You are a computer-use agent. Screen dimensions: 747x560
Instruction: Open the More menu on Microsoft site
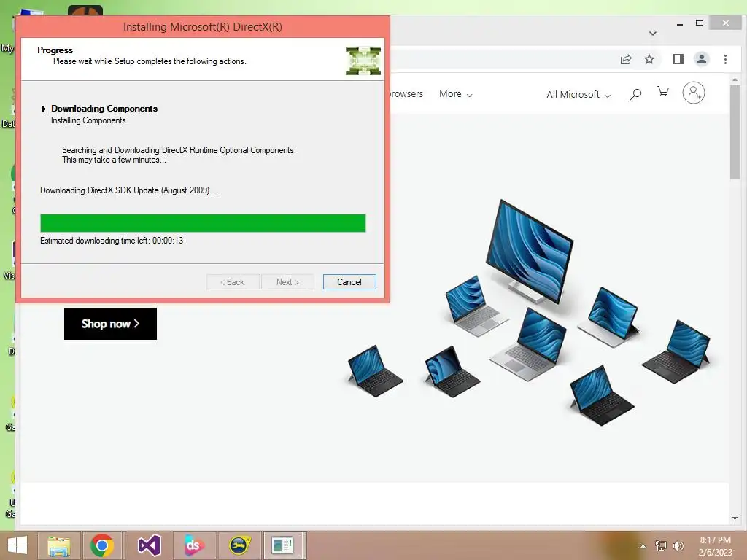point(455,94)
